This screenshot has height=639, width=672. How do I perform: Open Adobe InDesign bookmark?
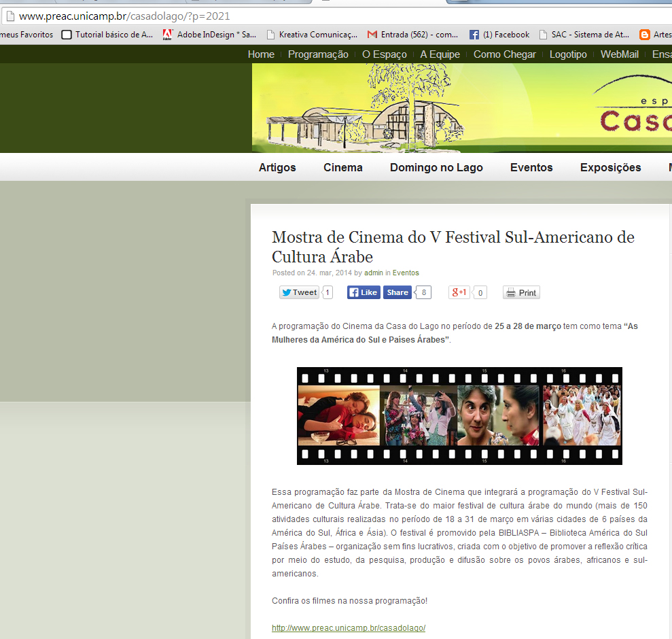(209, 34)
